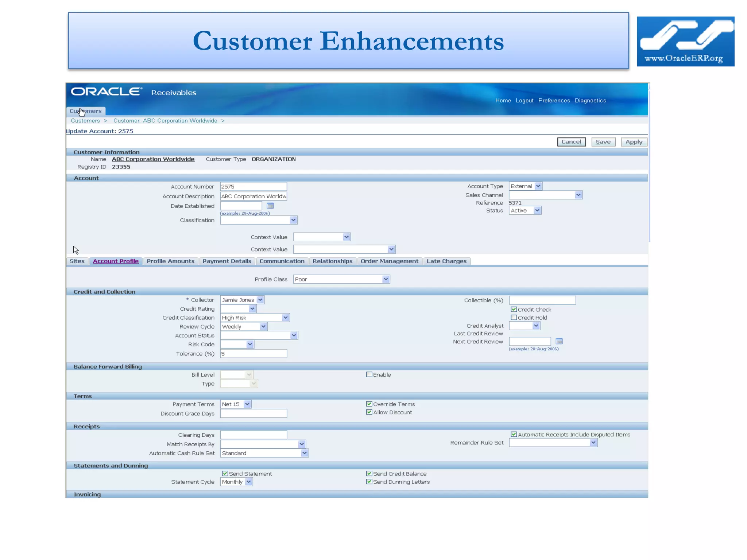Open the Collector dropdown
747x560 pixels.
coord(242,300)
